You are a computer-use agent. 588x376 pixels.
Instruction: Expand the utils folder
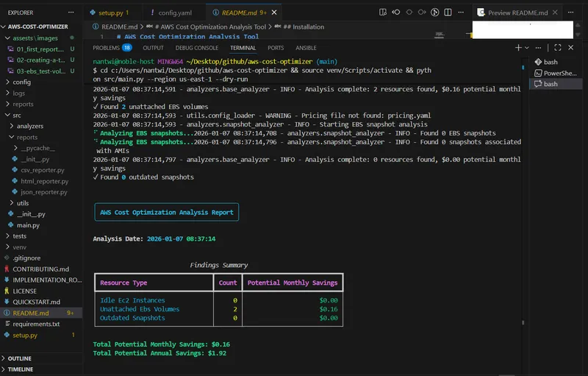[x=12, y=203]
